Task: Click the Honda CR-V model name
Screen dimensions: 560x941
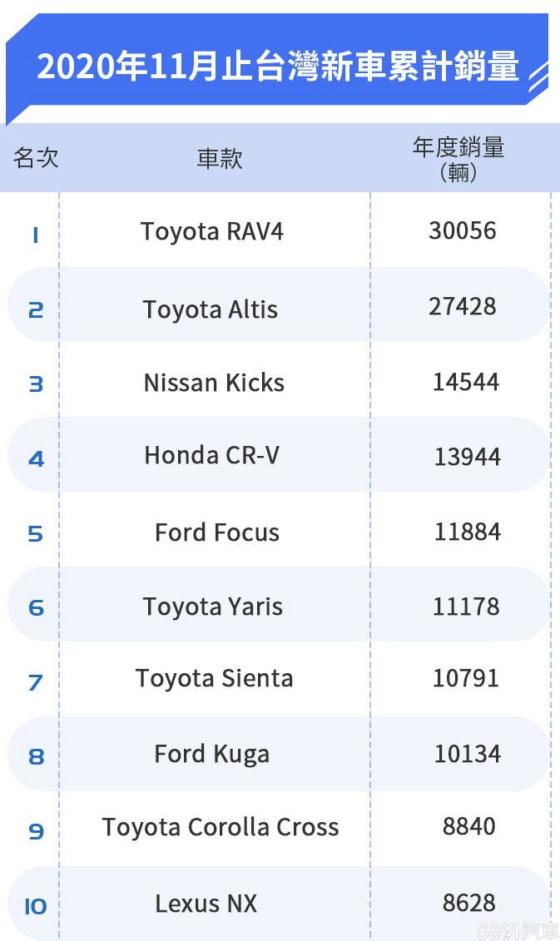Action: coord(212,455)
